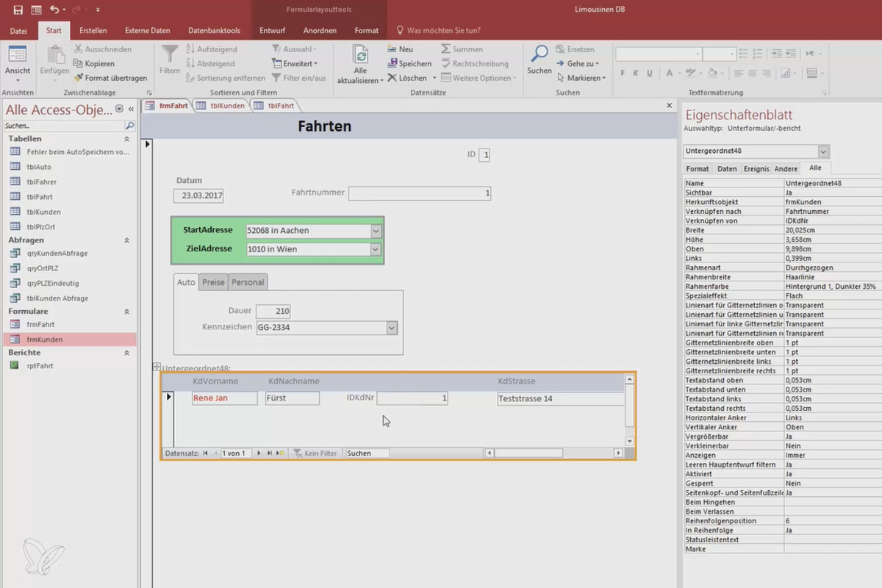882x588 pixels.
Task: Select the Preise tab page
Action: coord(213,282)
